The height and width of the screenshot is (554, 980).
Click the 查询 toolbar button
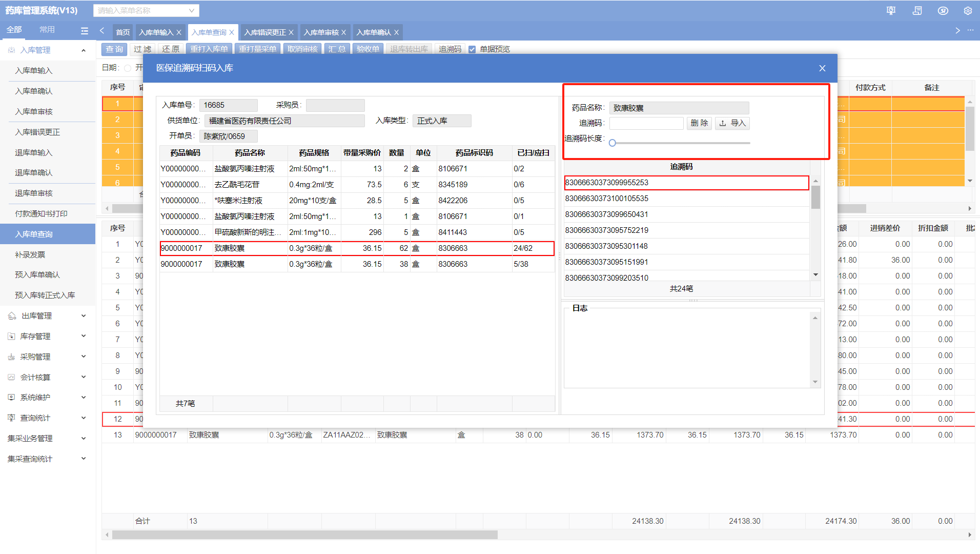tap(115, 49)
